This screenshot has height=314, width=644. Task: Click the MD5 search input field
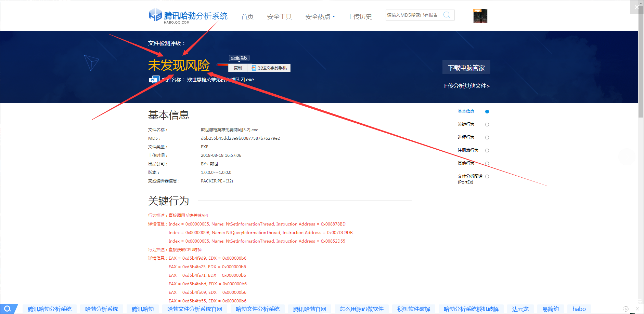(414, 15)
